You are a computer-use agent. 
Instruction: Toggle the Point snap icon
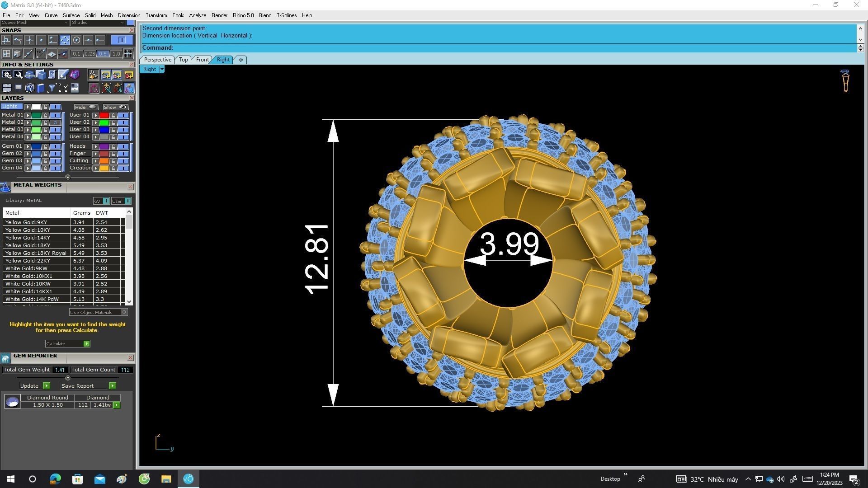click(x=41, y=40)
